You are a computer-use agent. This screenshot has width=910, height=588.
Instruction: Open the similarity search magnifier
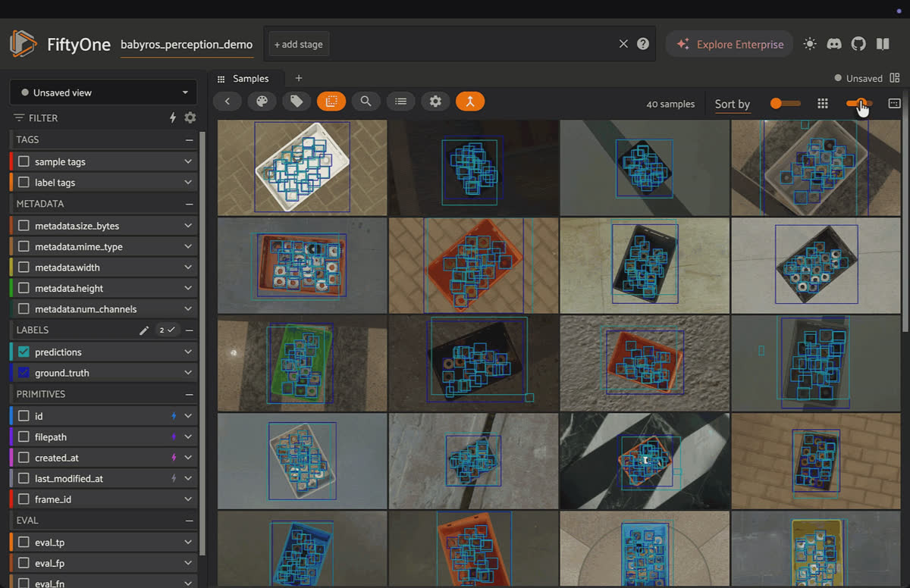pos(366,102)
